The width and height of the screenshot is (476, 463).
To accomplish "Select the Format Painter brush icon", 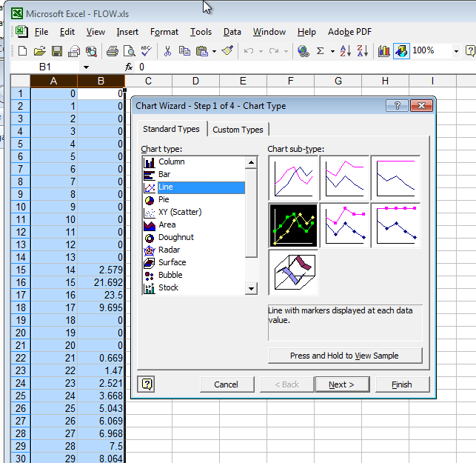I will pyautogui.click(x=227, y=50).
